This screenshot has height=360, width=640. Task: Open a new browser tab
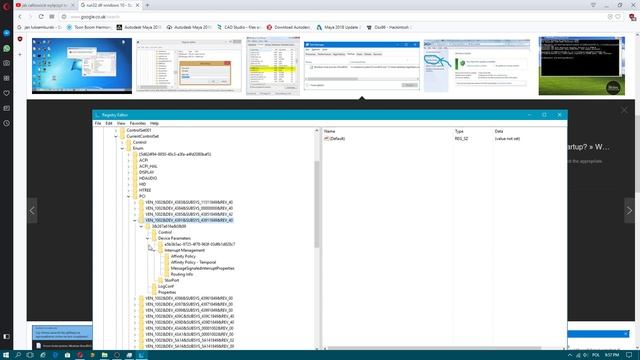147,5
